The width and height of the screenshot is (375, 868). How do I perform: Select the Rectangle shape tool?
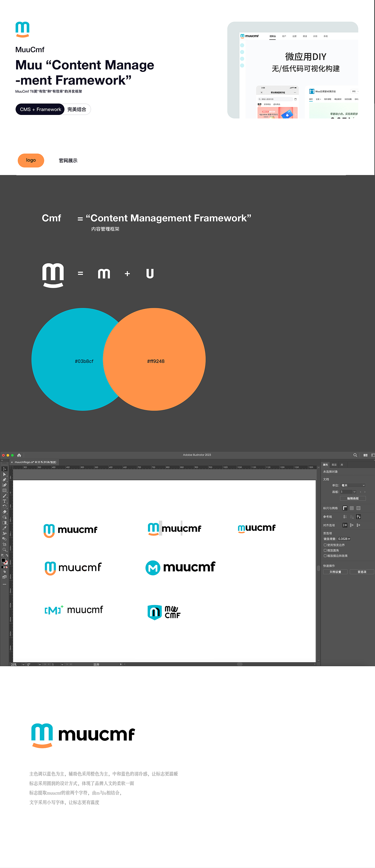click(4, 490)
